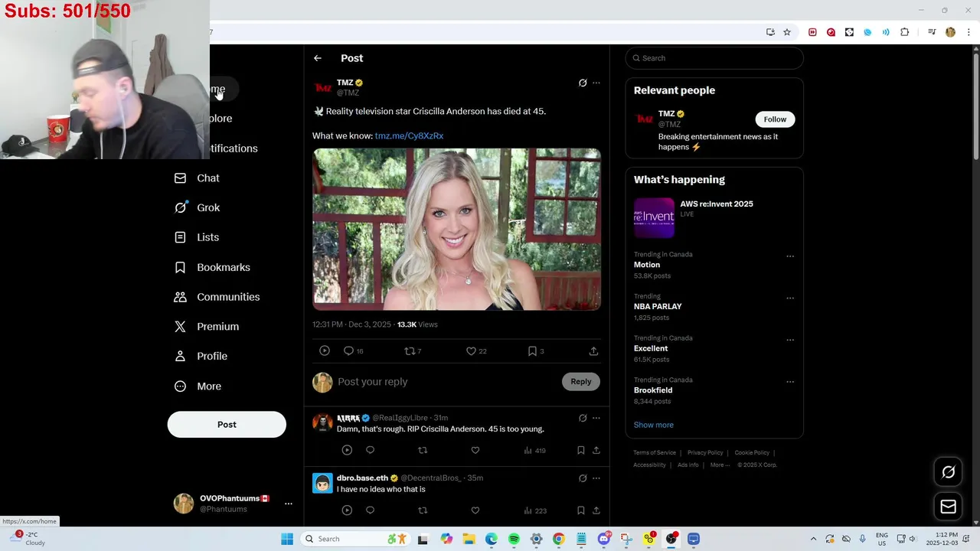Click install app icon in address bar

click(x=770, y=32)
